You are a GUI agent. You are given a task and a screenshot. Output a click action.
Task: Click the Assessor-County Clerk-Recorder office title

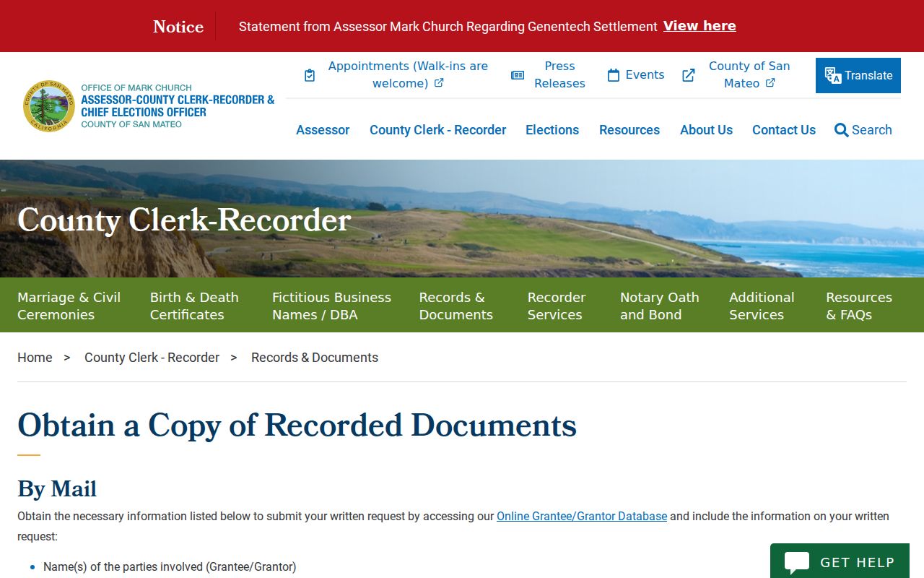point(178,106)
